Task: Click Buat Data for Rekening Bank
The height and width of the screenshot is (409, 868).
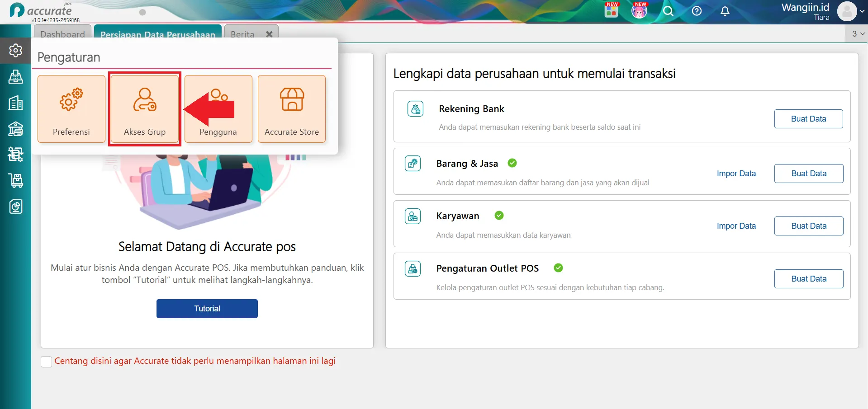Action: pos(808,119)
